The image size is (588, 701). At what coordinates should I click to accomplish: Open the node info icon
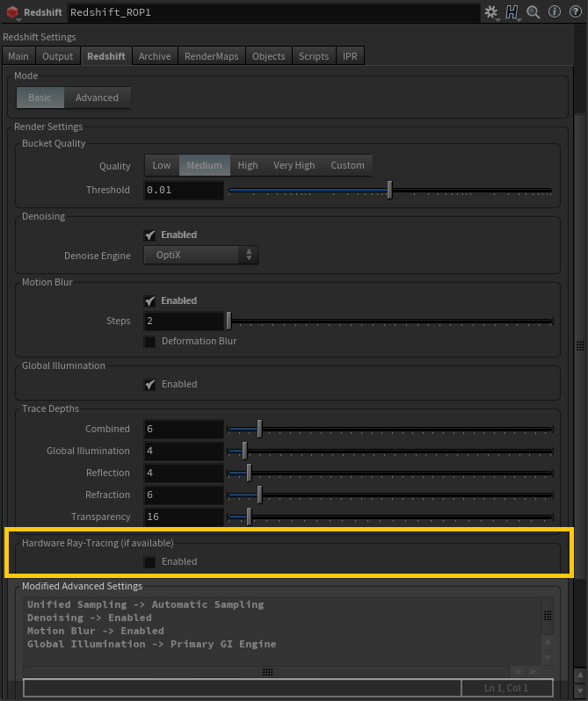click(x=554, y=12)
